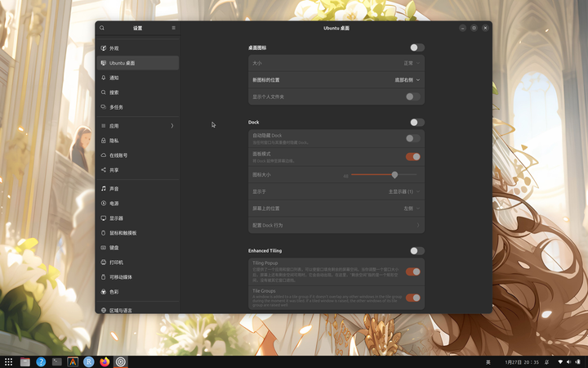Open the 1月27日 20:35 clock menu
The image size is (588, 368).
click(522, 362)
